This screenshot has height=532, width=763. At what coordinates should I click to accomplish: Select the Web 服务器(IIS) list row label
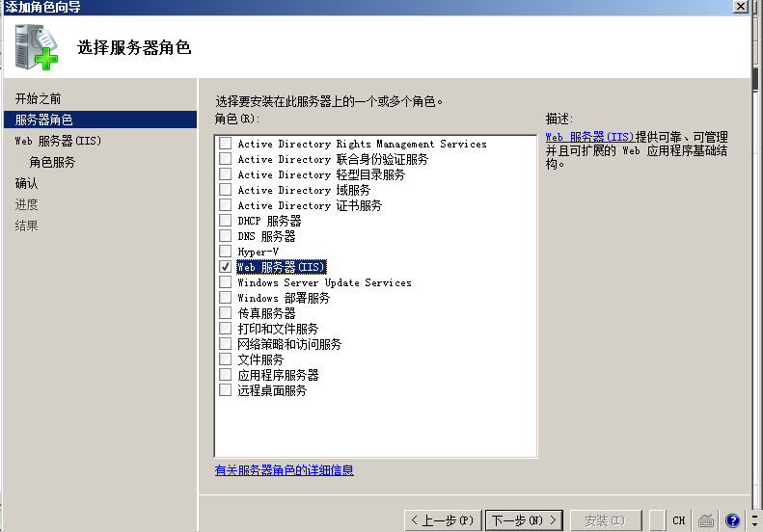coord(282,267)
